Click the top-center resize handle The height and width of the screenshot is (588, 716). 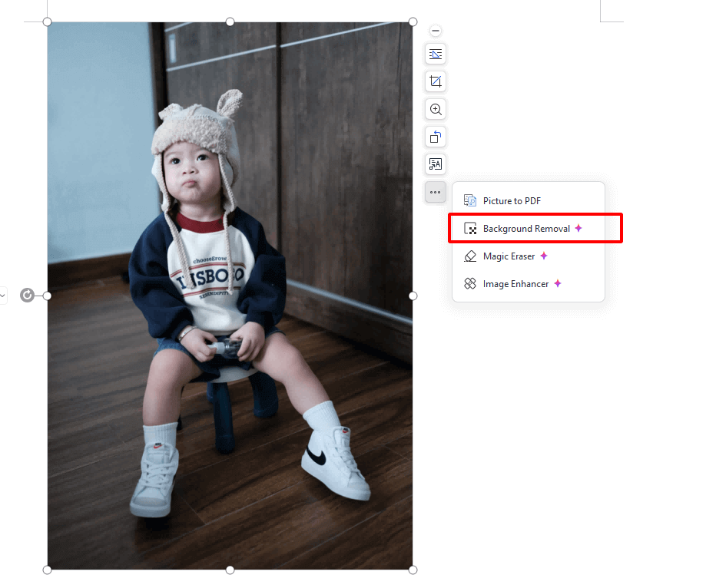click(x=230, y=22)
